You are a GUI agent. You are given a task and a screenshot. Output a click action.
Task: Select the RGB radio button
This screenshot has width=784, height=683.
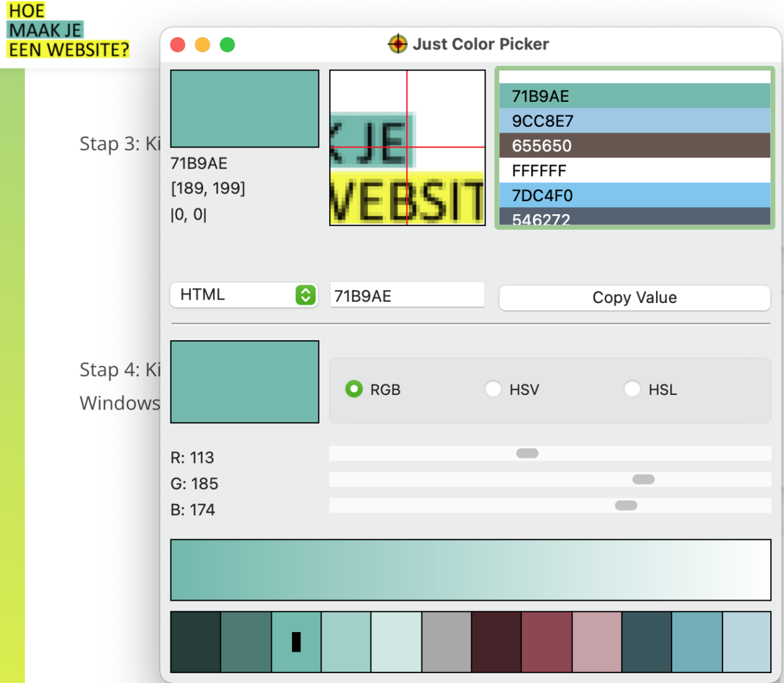[354, 389]
